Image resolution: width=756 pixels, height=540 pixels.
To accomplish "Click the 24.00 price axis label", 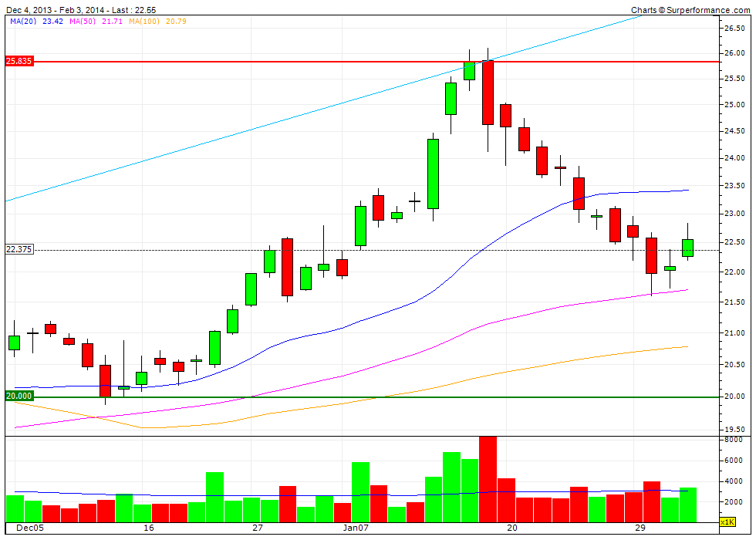I will pyautogui.click(x=734, y=158).
